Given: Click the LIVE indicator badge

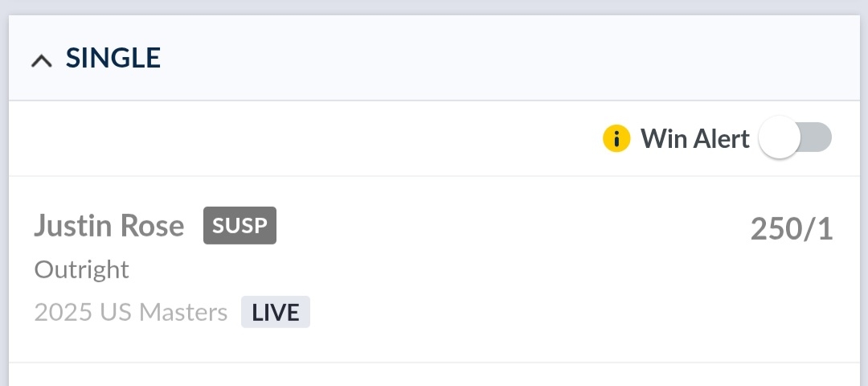Looking at the screenshot, I should point(276,312).
